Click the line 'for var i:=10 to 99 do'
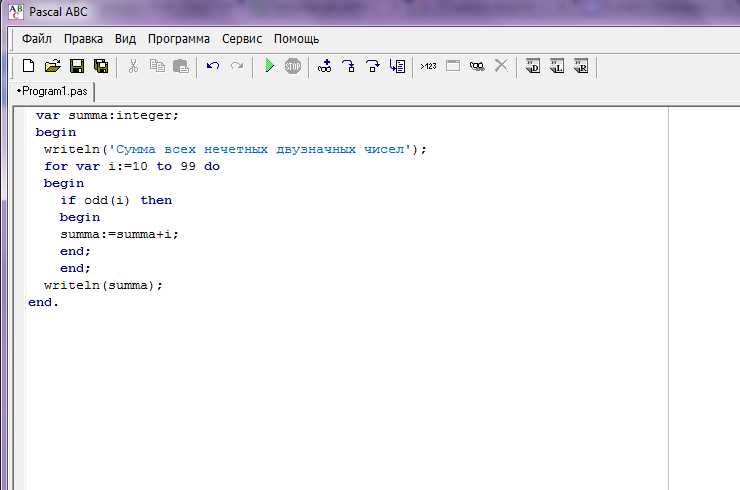This screenshot has width=740, height=490. [132, 166]
